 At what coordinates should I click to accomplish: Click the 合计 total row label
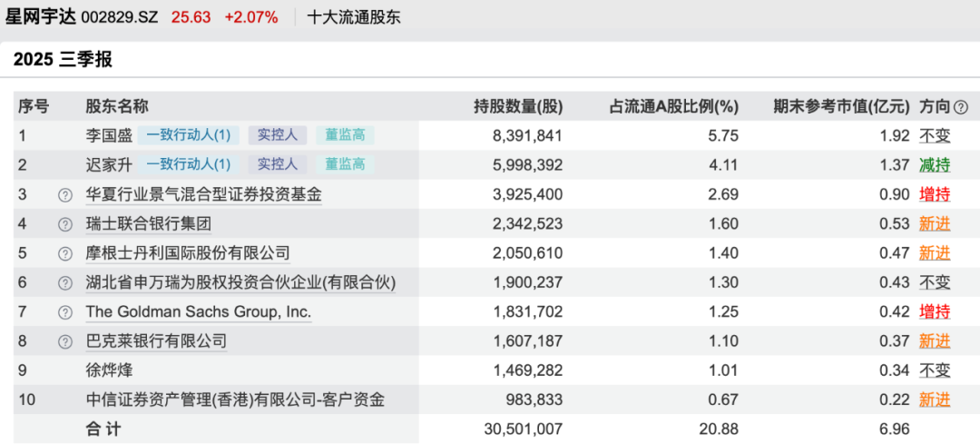pyautogui.click(x=103, y=429)
